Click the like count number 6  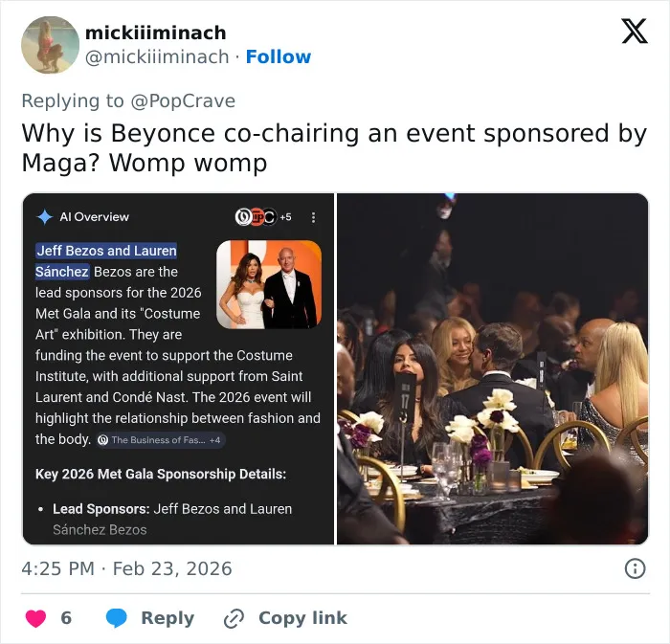[66, 618]
